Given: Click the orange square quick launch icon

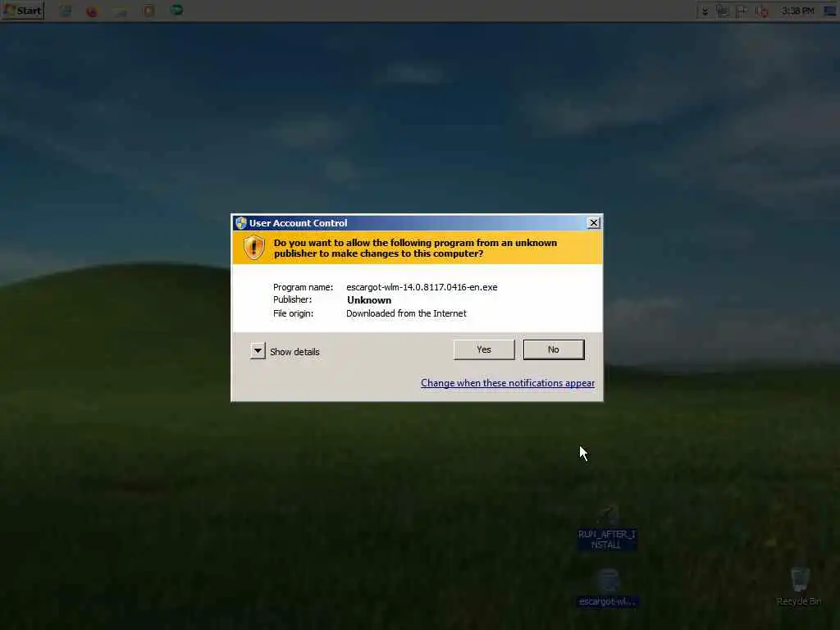Looking at the screenshot, I should (x=149, y=11).
